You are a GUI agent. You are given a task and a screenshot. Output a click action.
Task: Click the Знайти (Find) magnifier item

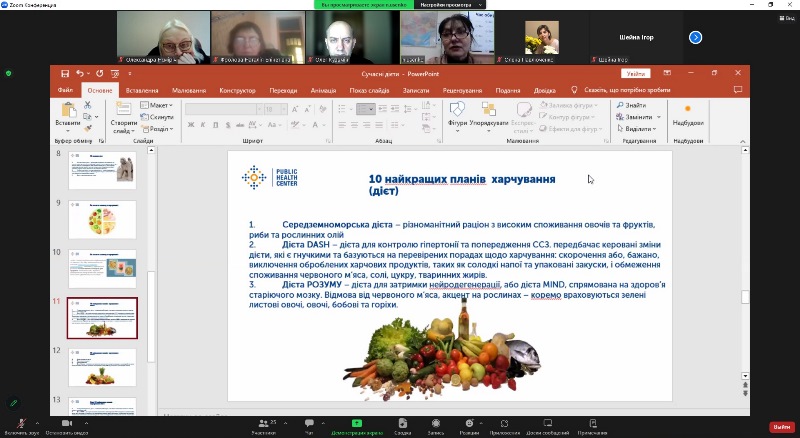631,105
